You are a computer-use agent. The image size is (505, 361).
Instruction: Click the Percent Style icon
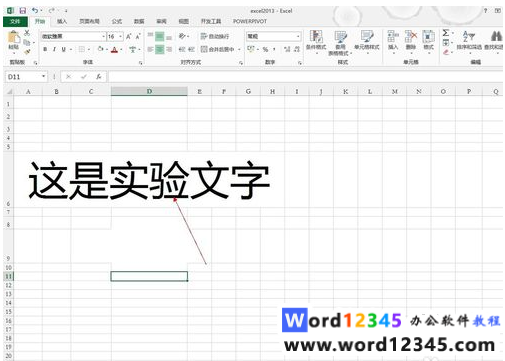click(265, 49)
